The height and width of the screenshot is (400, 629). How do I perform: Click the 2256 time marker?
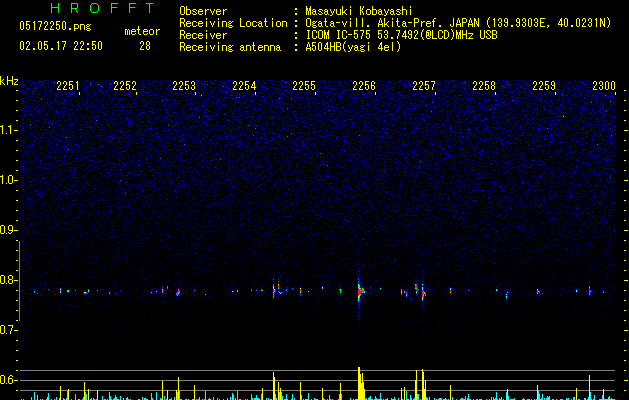pyautogui.click(x=364, y=86)
